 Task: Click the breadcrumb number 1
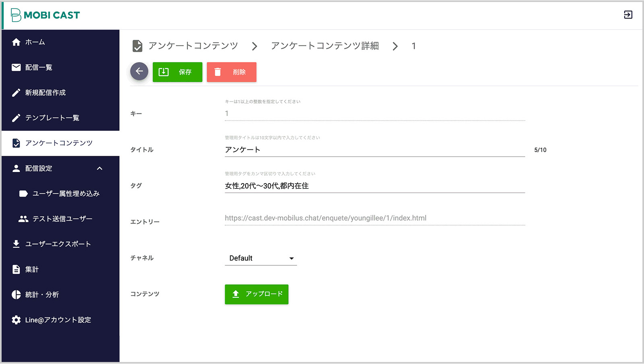[x=414, y=46]
